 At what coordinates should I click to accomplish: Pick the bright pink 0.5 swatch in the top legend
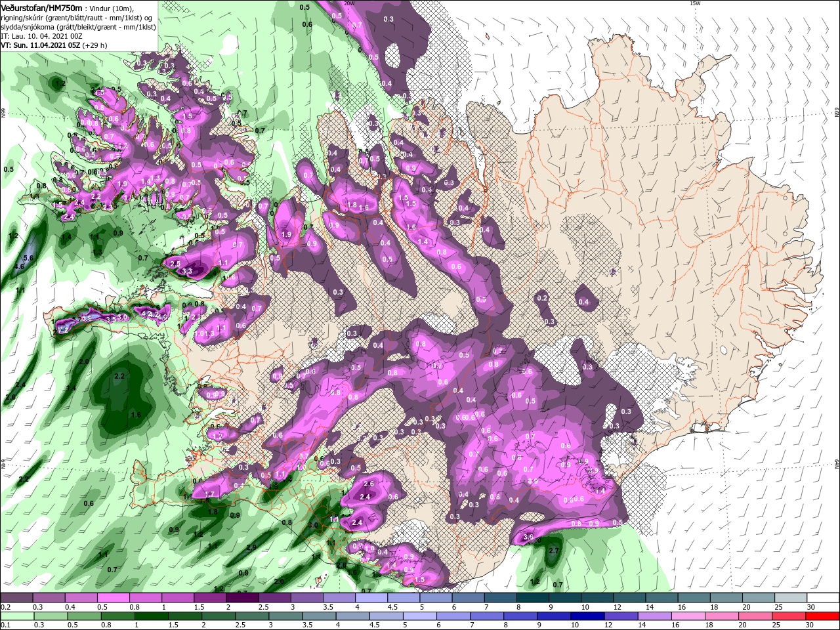point(113,598)
